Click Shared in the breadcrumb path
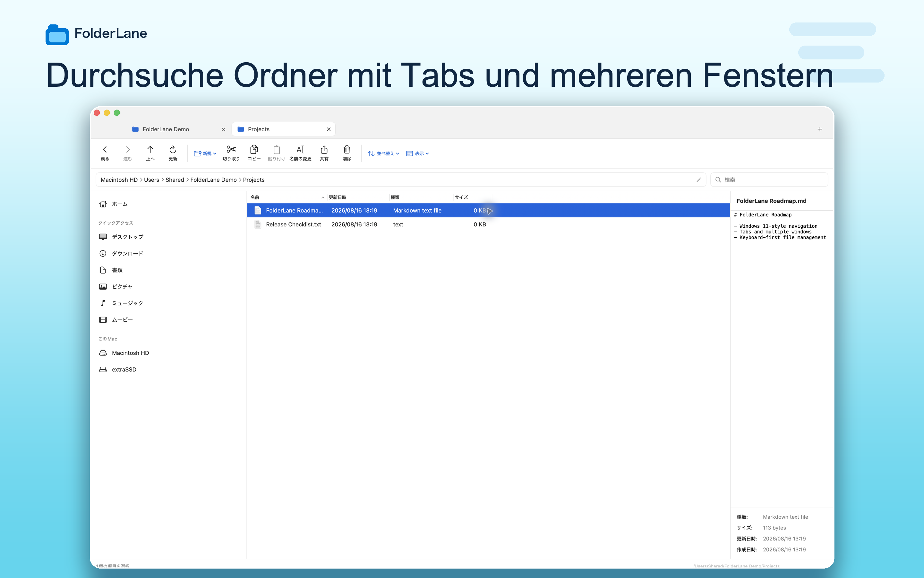Image resolution: width=924 pixels, height=578 pixels. coord(175,180)
